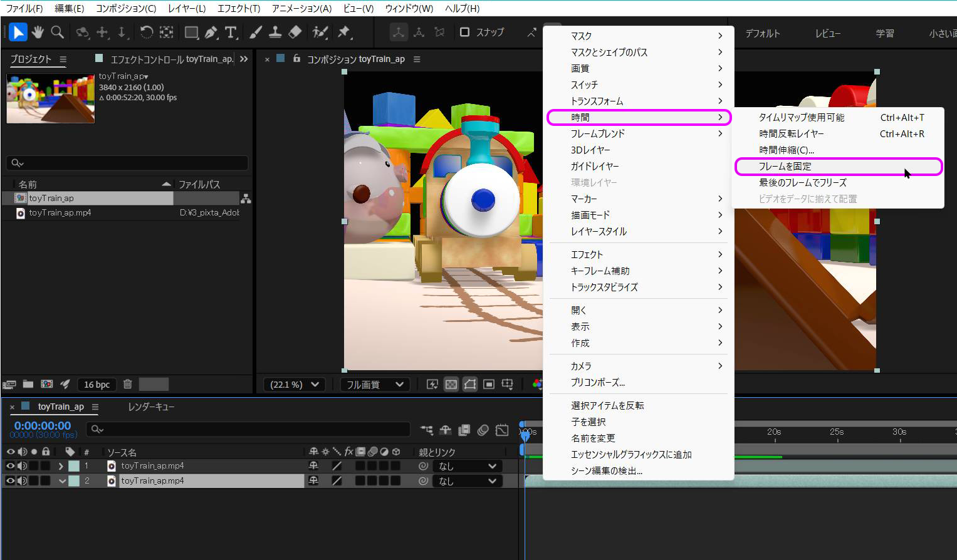The image size is (957, 560).
Task: Click the 16 bpc color depth button
Action: [x=97, y=385]
